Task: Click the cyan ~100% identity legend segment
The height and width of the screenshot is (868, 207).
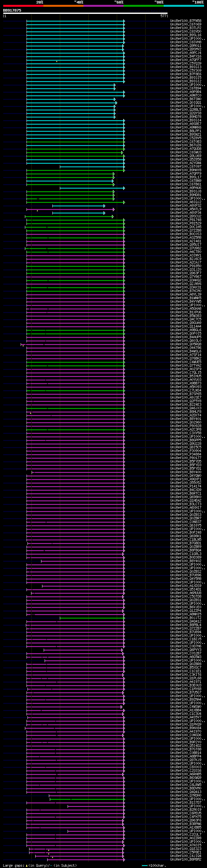Action: click(x=184, y=6)
